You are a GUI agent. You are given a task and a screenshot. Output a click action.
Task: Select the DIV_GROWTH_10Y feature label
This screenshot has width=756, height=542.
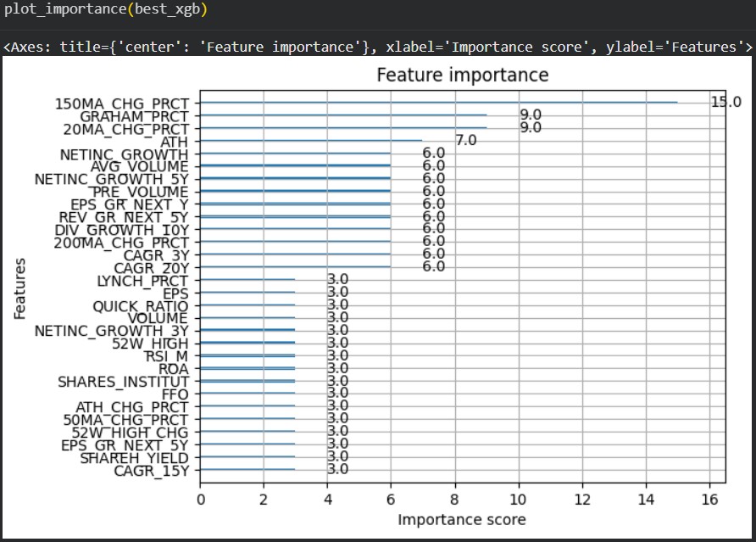pyautogui.click(x=121, y=230)
